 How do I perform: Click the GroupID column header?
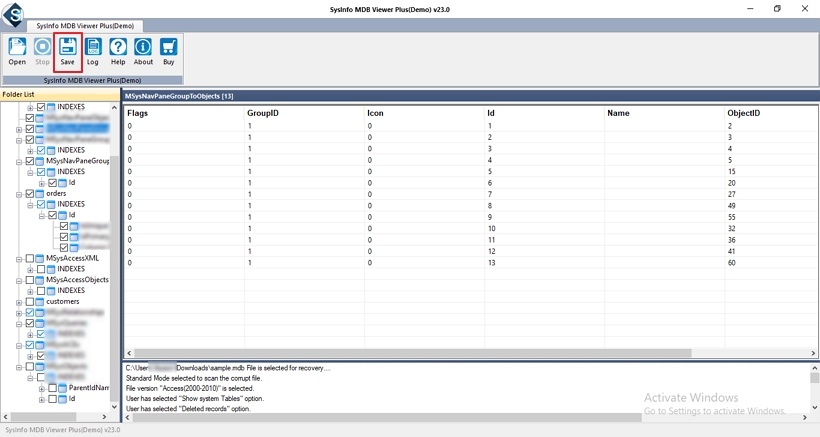point(263,113)
